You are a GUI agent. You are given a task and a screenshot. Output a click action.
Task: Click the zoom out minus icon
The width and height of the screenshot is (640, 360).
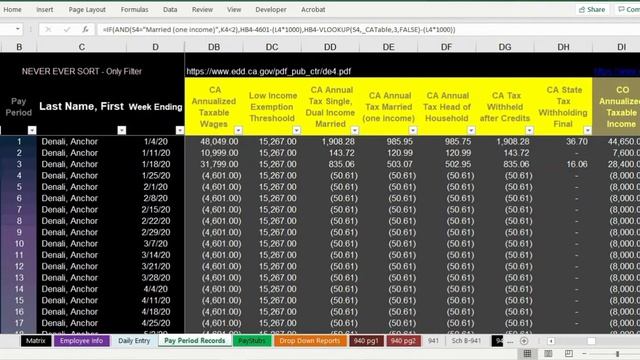(x=584, y=353)
